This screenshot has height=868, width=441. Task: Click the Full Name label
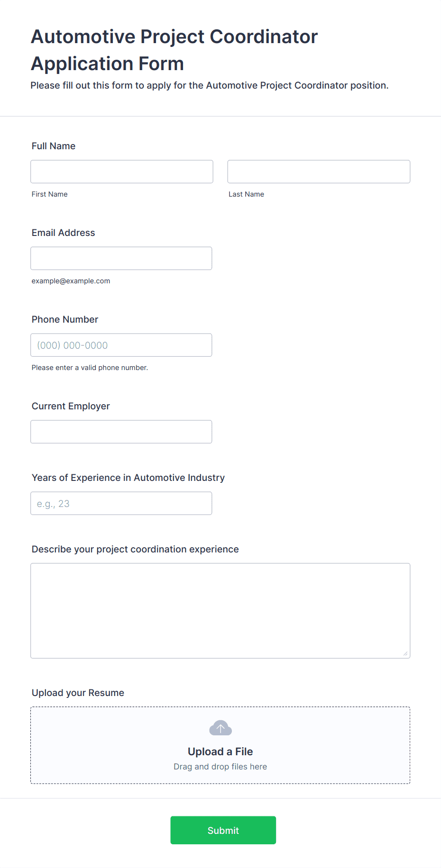pyautogui.click(x=54, y=146)
